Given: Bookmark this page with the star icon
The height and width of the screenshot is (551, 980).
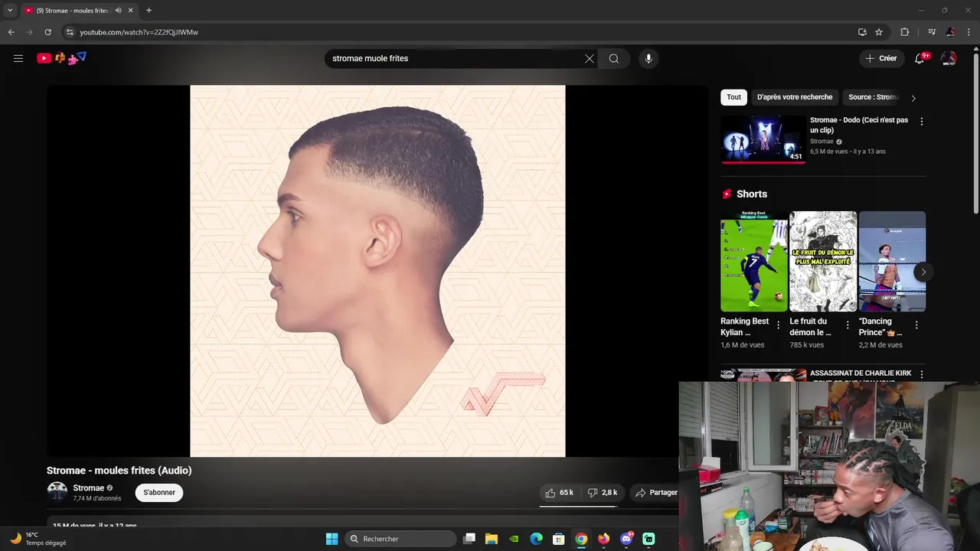Looking at the screenshot, I should [x=879, y=32].
